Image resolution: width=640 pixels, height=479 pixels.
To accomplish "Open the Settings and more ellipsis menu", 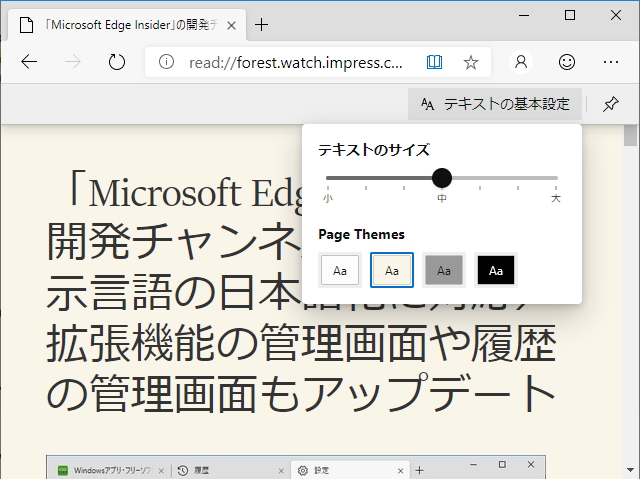I will (x=611, y=62).
